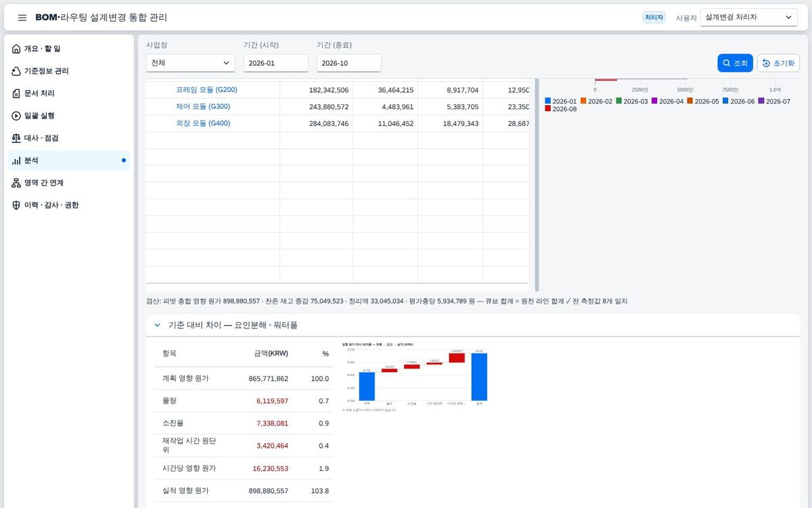Click the pivot table vertical scrollbar
The image size is (812, 508).
pyautogui.click(x=537, y=185)
